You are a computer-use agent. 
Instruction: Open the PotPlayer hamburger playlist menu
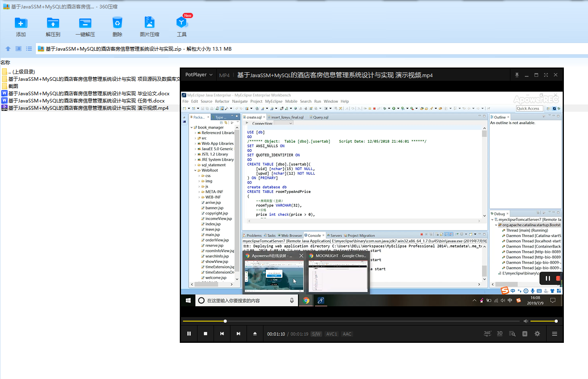pyautogui.click(x=555, y=334)
